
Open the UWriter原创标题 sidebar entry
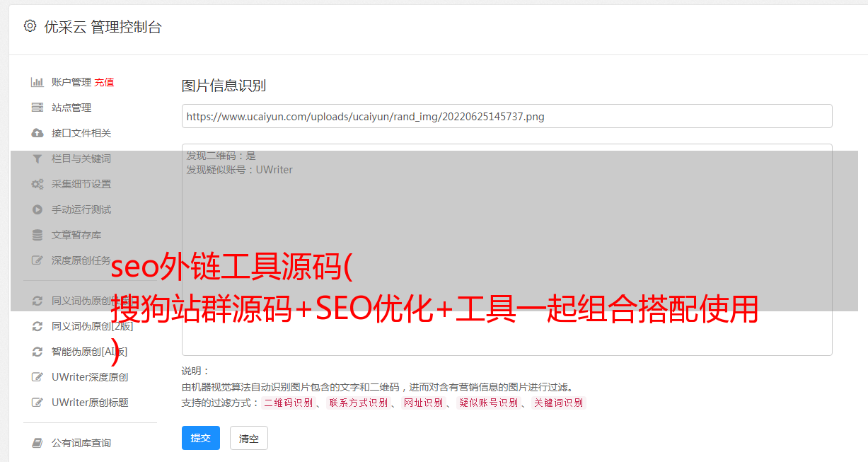(x=90, y=403)
